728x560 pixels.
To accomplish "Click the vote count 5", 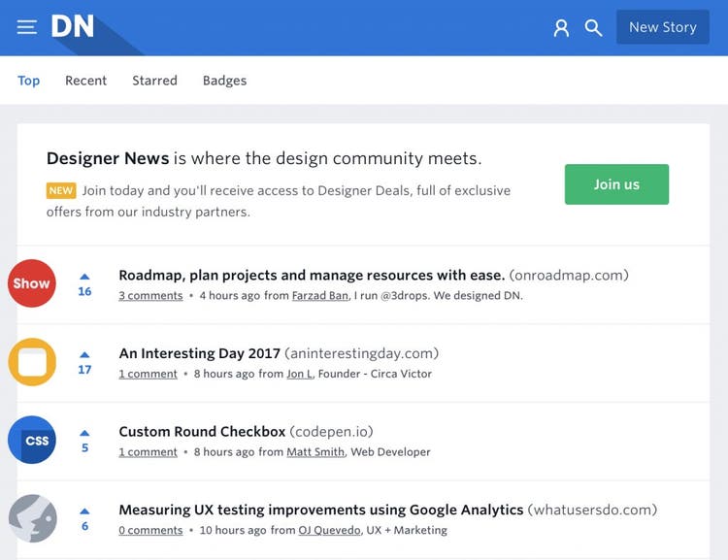I will 84,447.
